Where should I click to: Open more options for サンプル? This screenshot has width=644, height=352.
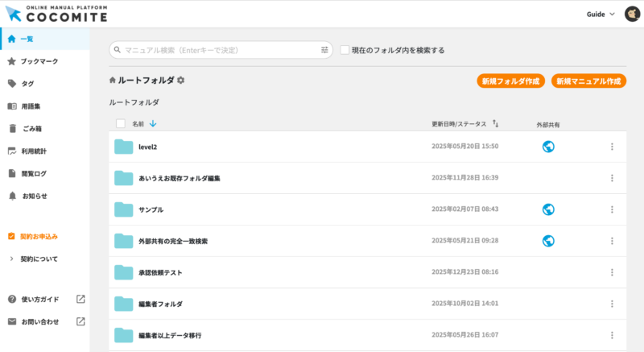tap(612, 209)
